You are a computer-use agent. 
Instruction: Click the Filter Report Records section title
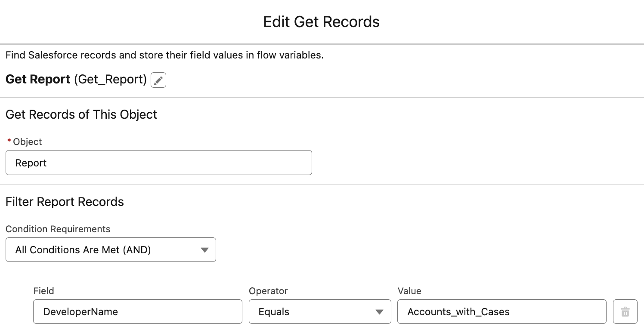(65, 202)
